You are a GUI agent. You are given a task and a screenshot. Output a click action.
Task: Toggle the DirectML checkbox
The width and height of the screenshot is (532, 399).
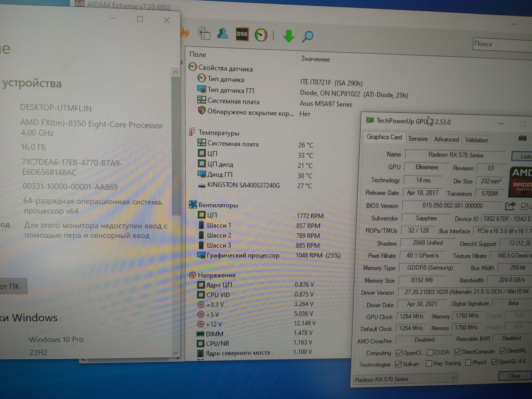(502, 351)
